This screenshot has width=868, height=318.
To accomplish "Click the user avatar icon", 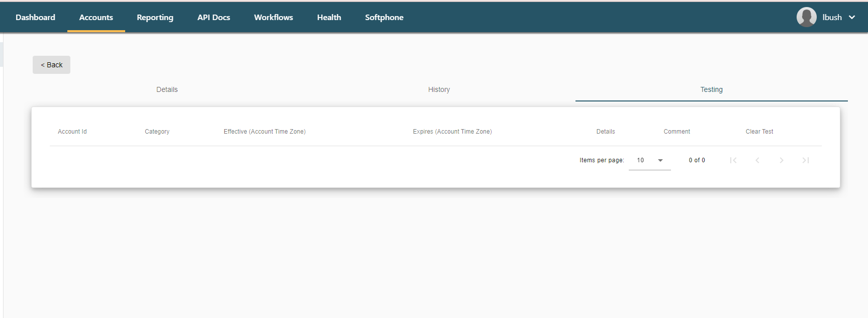I will pos(806,17).
